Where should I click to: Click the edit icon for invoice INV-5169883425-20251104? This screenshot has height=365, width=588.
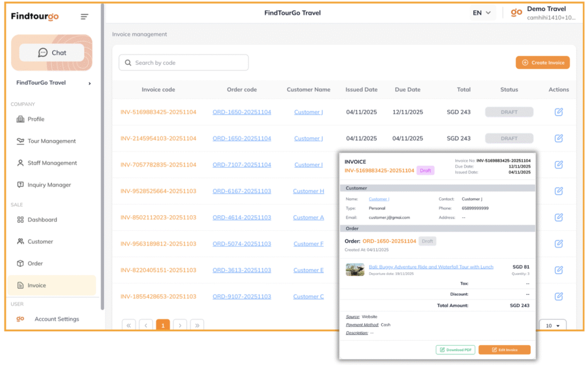558,112
